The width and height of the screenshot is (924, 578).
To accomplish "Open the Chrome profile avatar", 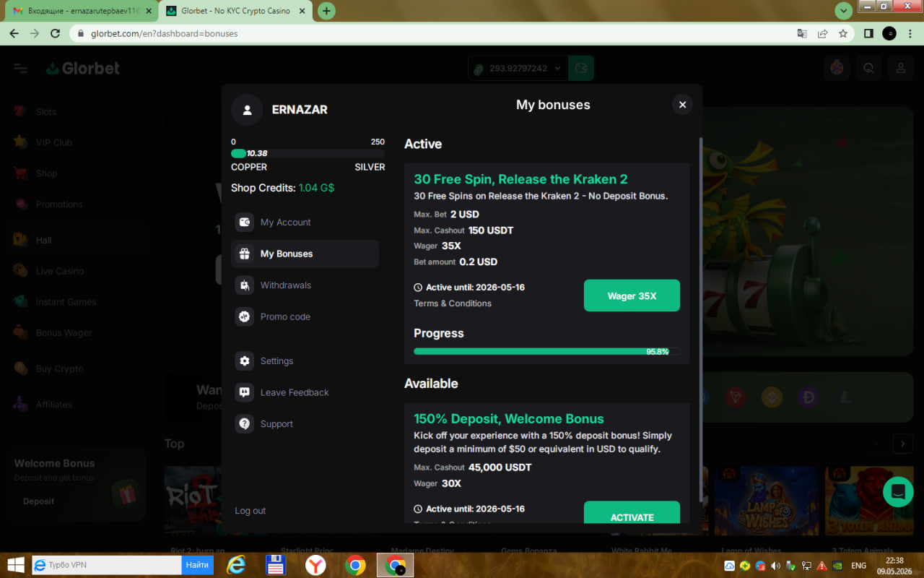I will 889,33.
